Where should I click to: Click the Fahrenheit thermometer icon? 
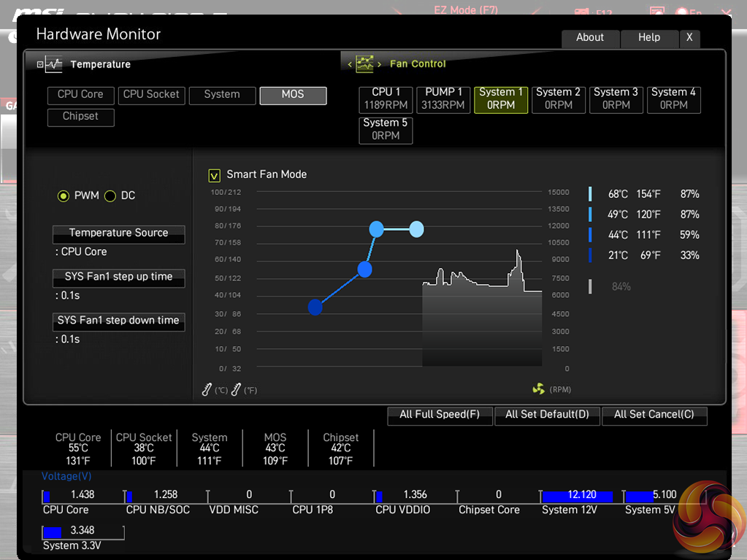tap(236, 390)
